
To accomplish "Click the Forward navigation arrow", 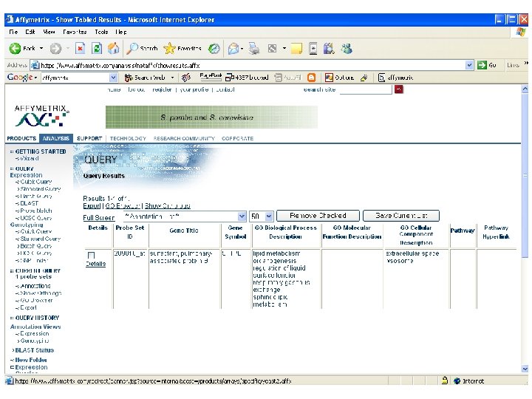I will (x=55, y=49).
